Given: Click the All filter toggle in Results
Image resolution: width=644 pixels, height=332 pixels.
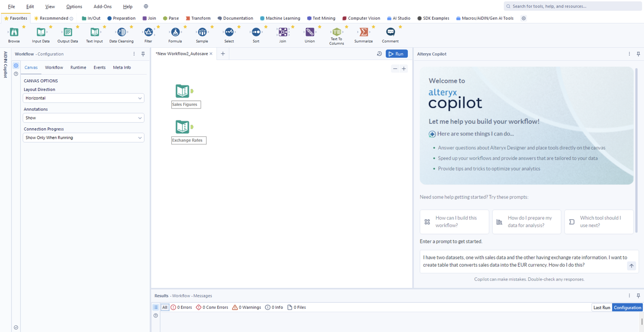Looking at the screenshot, I should (x=164, y=307).
